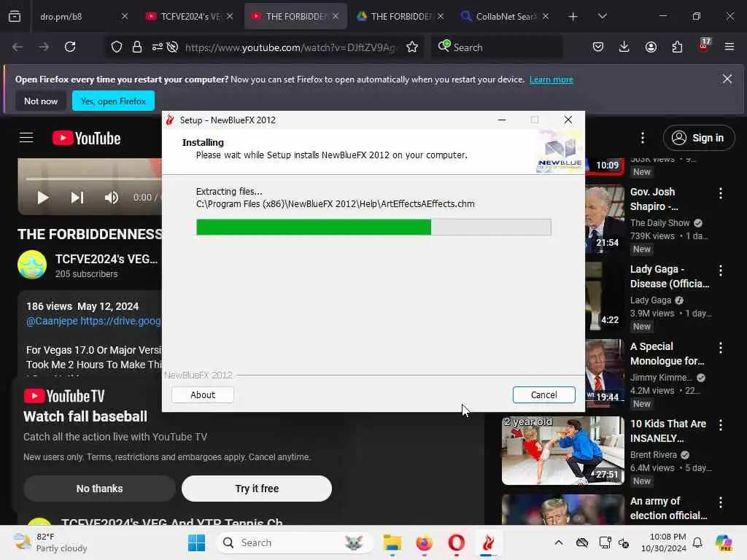Open more options for Lady Gaga video

pyautogui.click(x=720, y=271)
